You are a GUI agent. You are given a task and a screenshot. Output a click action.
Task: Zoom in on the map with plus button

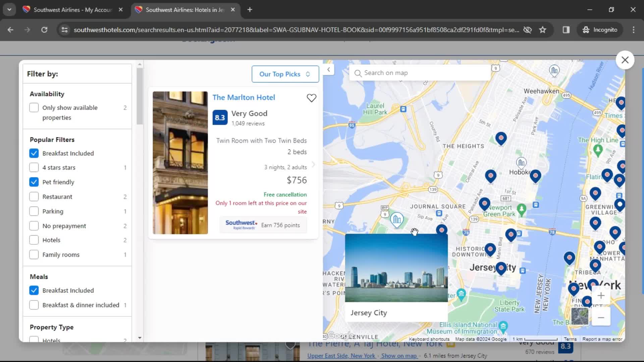(x=601, y=296)
